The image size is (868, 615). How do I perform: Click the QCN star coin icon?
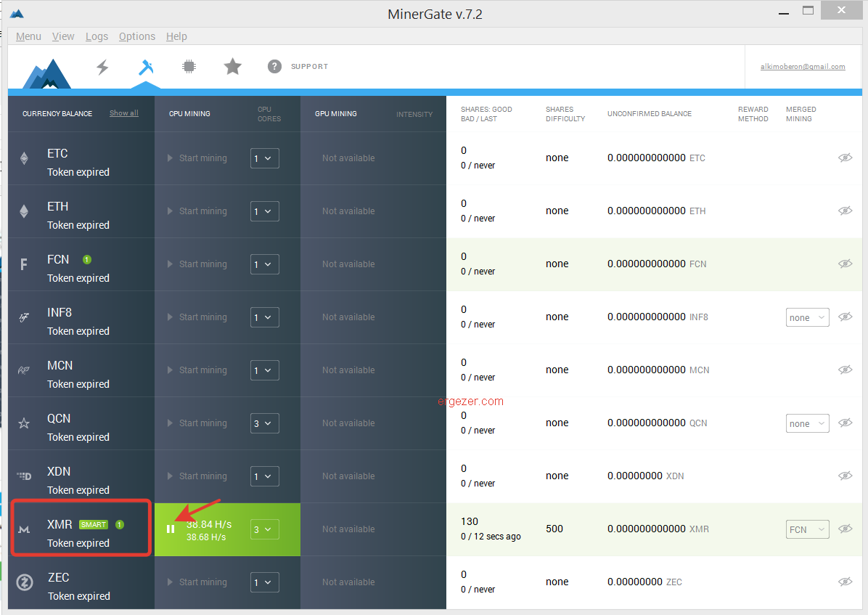(x=24, y=423)
